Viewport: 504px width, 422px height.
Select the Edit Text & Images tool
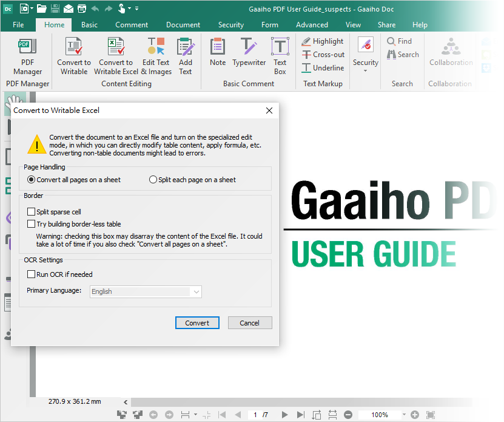(x=156, y=56)
